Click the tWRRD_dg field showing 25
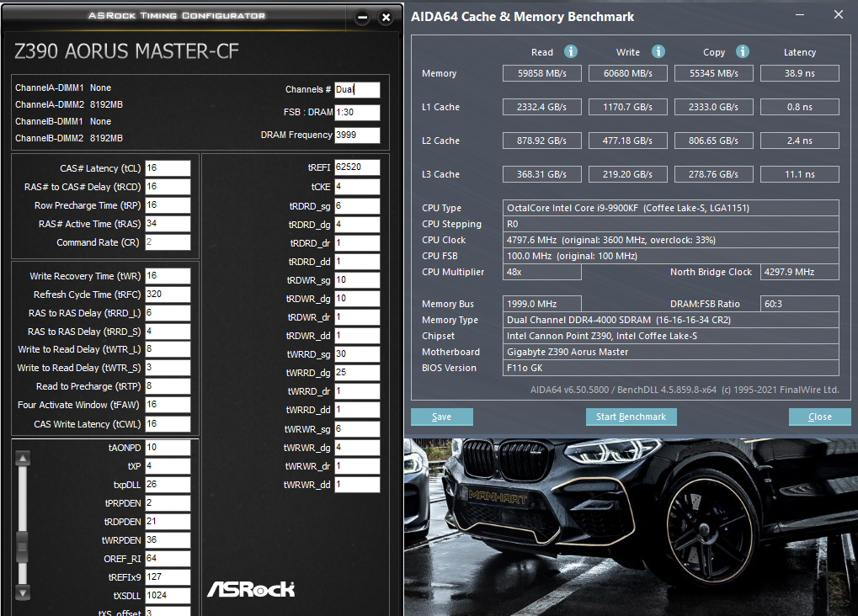 coord(357,373)
